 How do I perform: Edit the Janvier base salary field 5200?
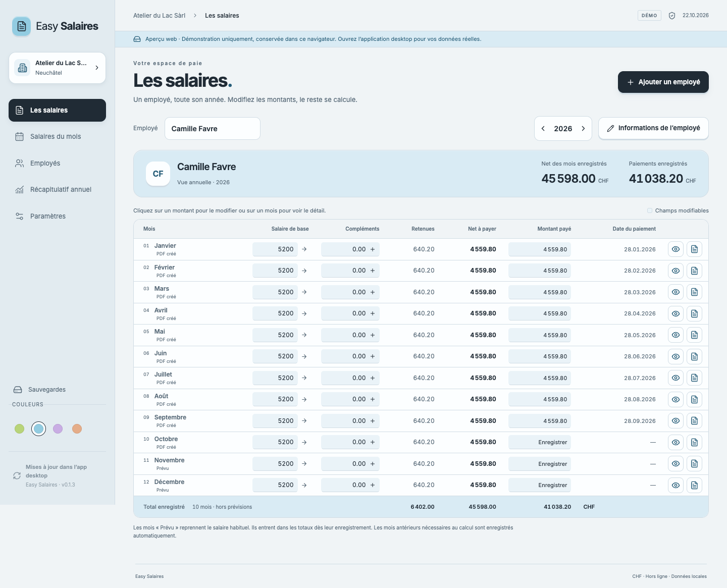(275, 249)
